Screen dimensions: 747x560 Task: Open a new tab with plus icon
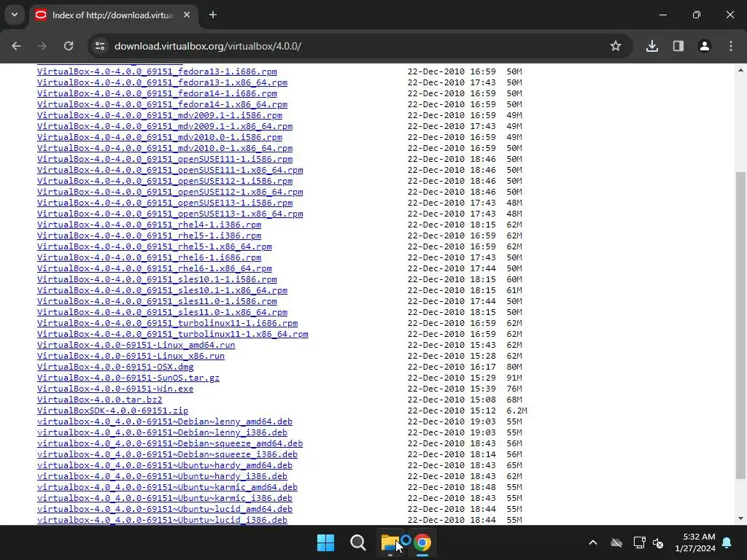point(213,15)
